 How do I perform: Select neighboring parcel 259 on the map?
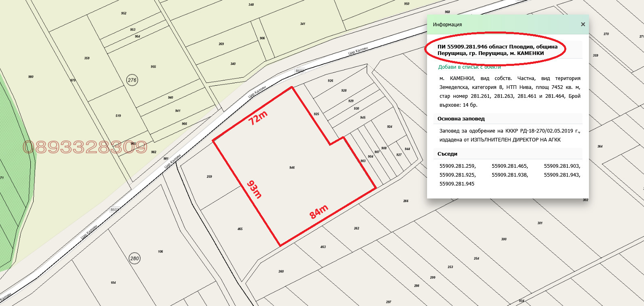tap(209, 177)
